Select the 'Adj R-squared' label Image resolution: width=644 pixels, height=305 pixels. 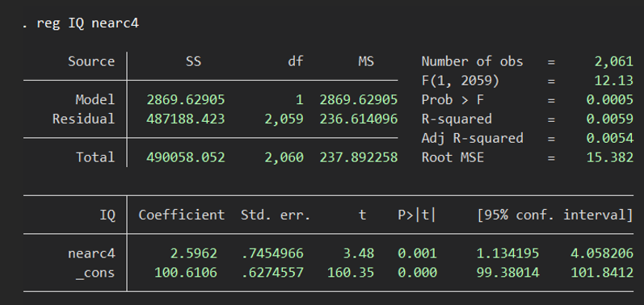point(473,138)
